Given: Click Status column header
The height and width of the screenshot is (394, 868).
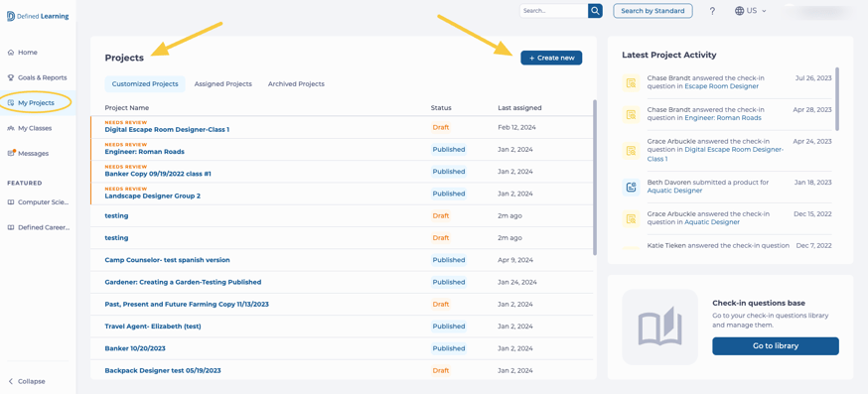Looking at the screenshot, I should [441, 108].
